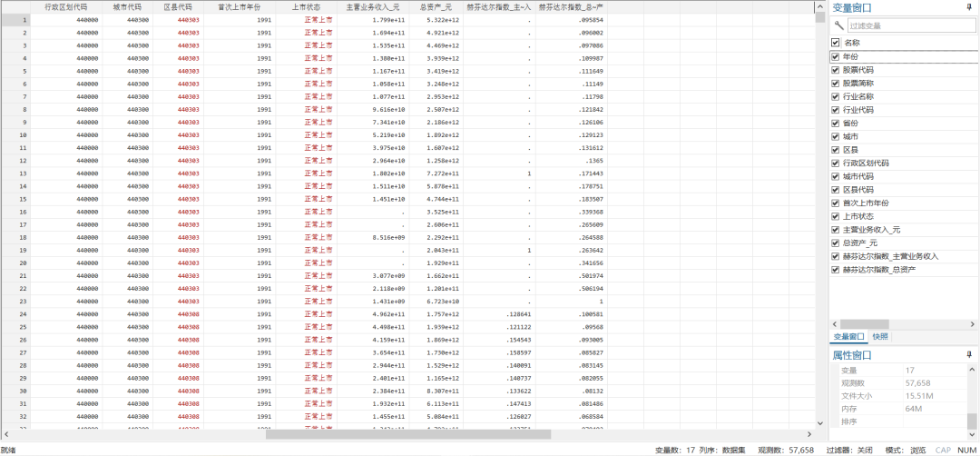Screen dimensions: 980x456
Task: Uncheck the 年份 variable checkbox
Action: pos(836,56)
